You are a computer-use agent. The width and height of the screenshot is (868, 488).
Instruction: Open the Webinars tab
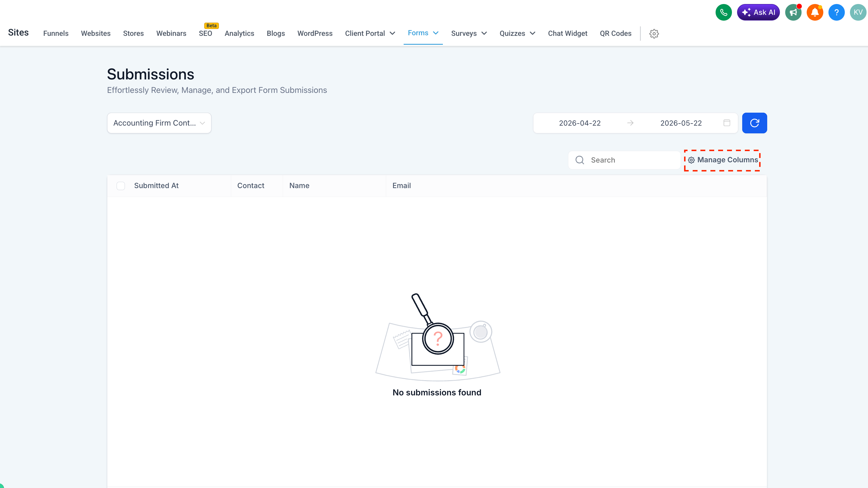tap(171, 33)
